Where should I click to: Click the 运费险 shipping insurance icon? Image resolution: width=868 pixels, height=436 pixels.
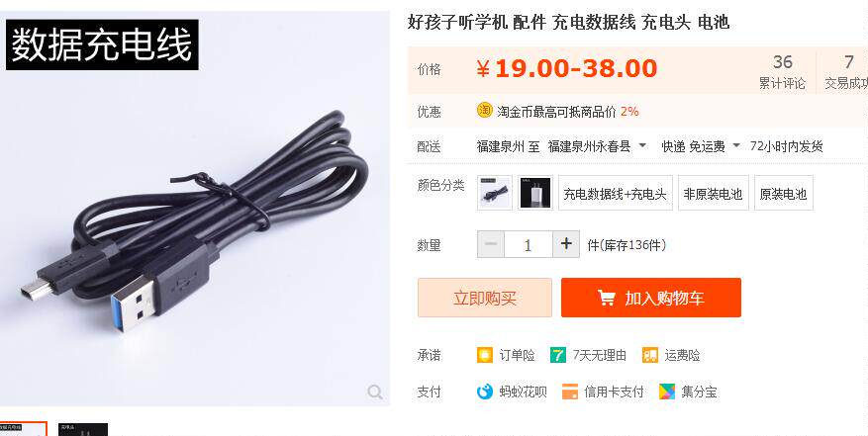[650, 355]
